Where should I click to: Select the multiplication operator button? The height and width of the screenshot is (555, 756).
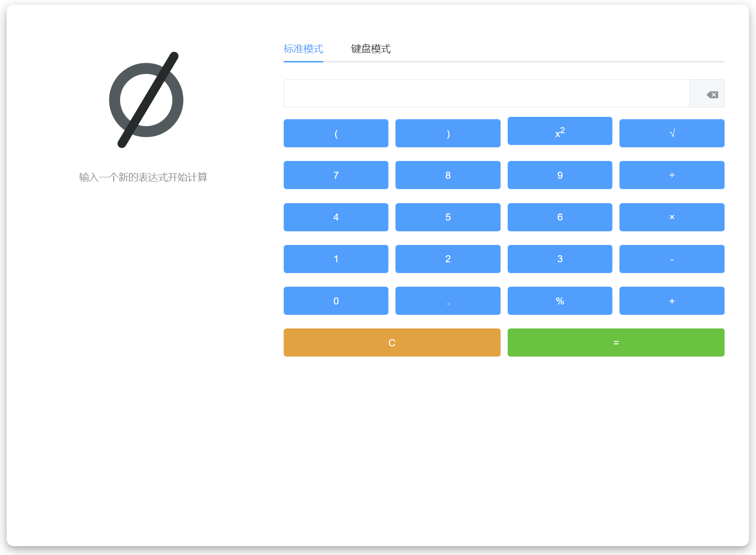coord(671,217)
